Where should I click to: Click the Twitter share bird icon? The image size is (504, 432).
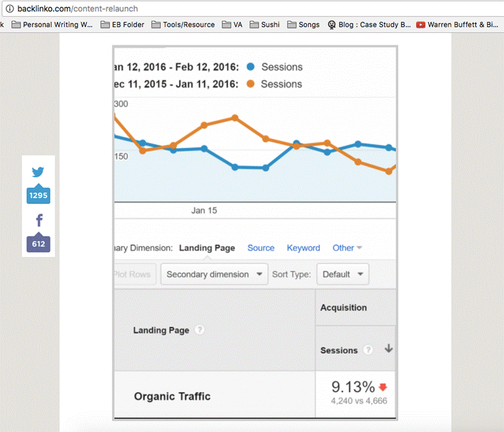[38, 172]
